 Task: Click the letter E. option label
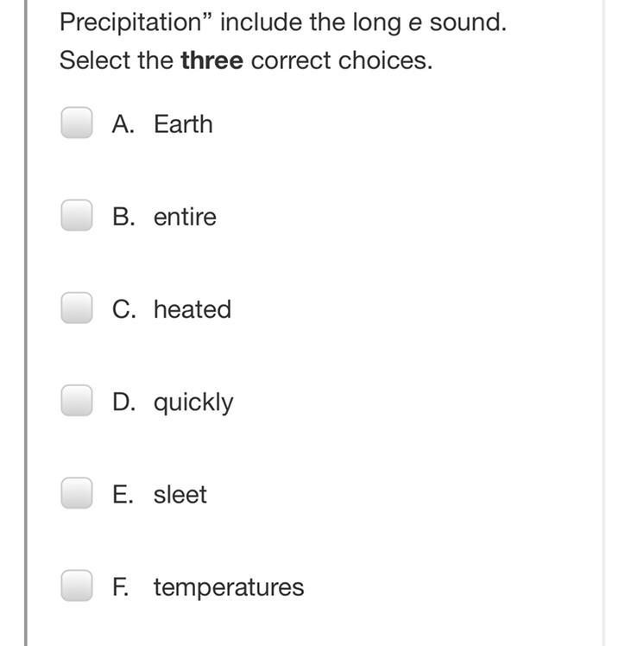123,494
